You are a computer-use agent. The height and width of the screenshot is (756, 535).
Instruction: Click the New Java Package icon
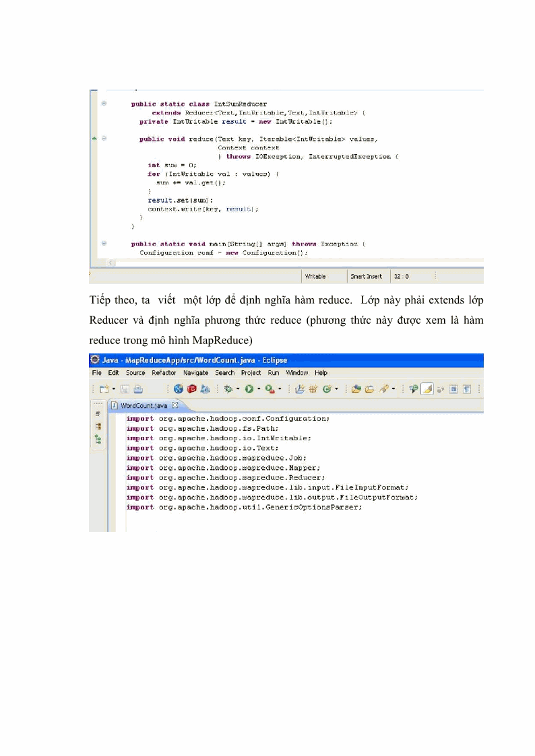click(301, 389)
